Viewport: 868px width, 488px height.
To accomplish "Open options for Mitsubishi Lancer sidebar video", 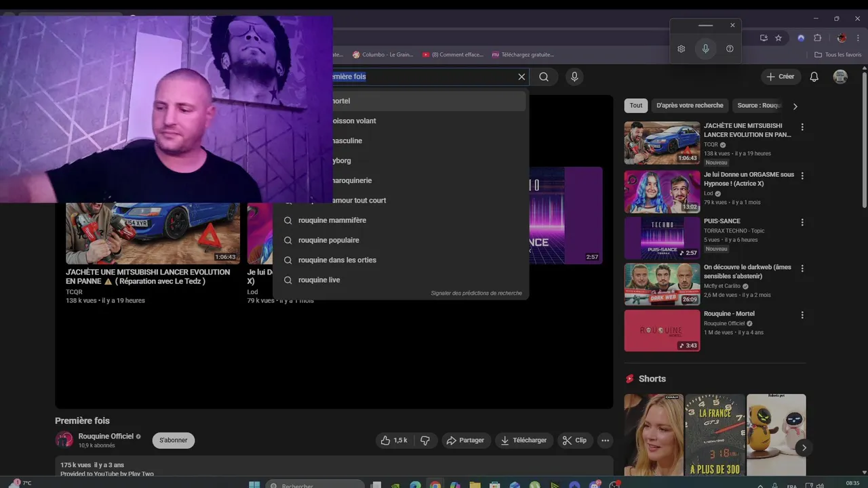I will pyautogui.click(x=802, y=127).
